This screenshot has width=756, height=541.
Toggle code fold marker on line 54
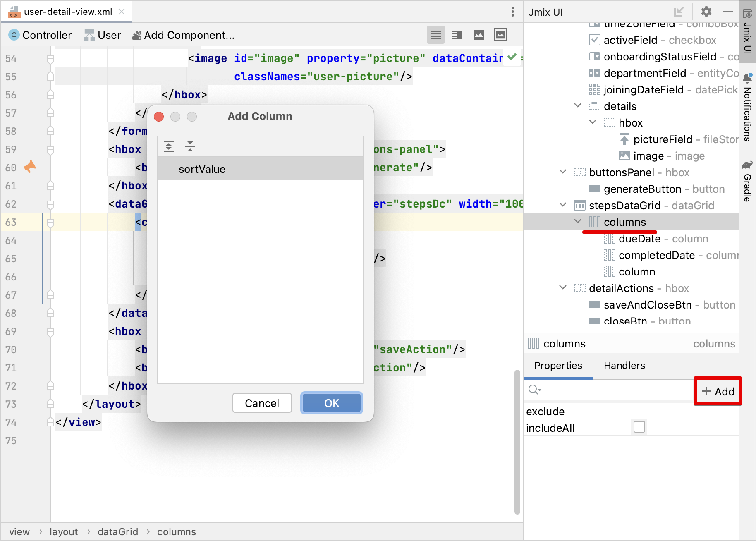click(50, 59)
